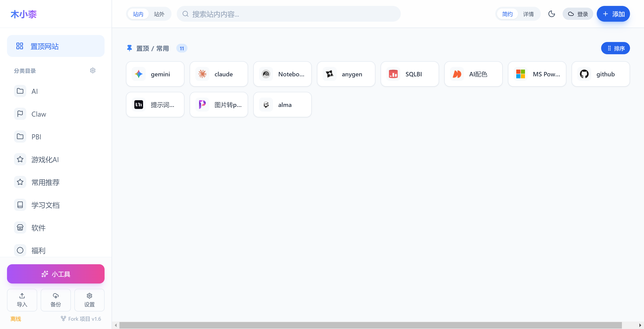Image resolution: width=644 pixels, height=329 pixels.
Task: Open the 小工具 tools button
Action: coord(56,274)
